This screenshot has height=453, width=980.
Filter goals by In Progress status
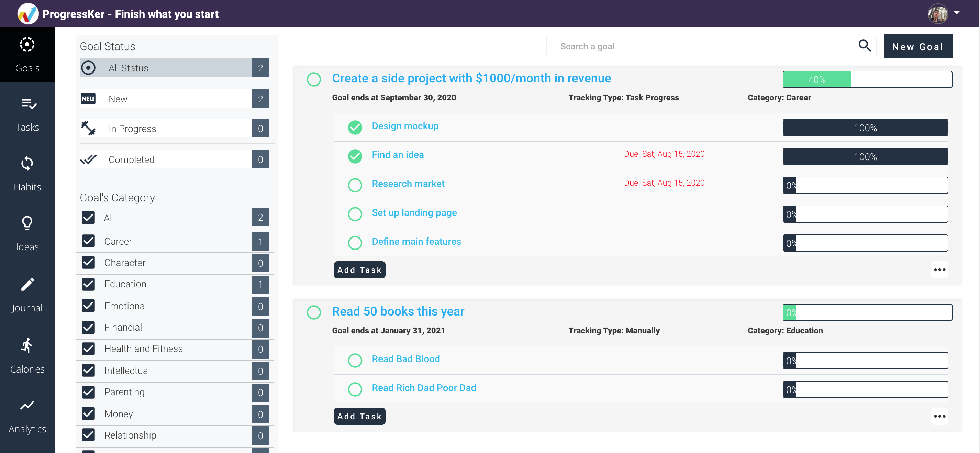pyautogui.click(x=132, y=129)
